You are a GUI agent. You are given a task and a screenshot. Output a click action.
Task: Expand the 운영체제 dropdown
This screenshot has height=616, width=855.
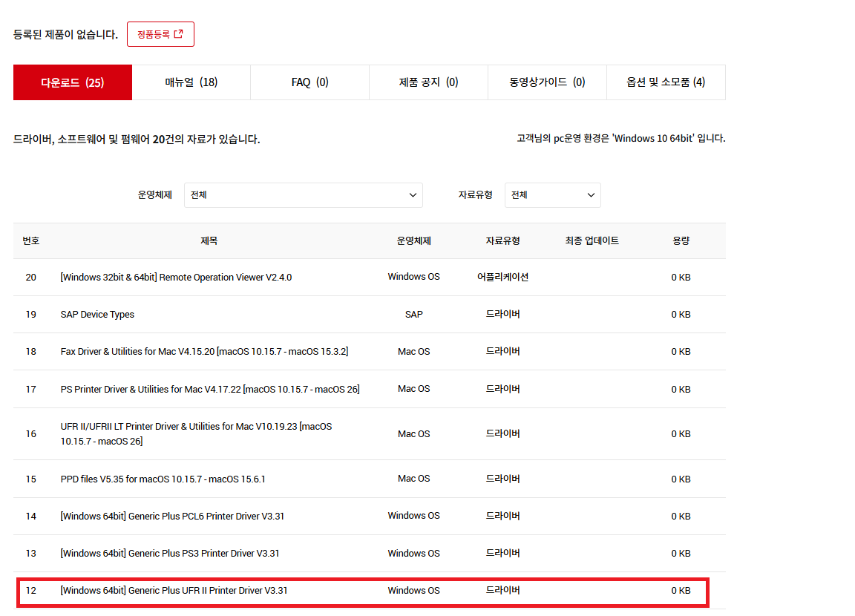point(303,195)
